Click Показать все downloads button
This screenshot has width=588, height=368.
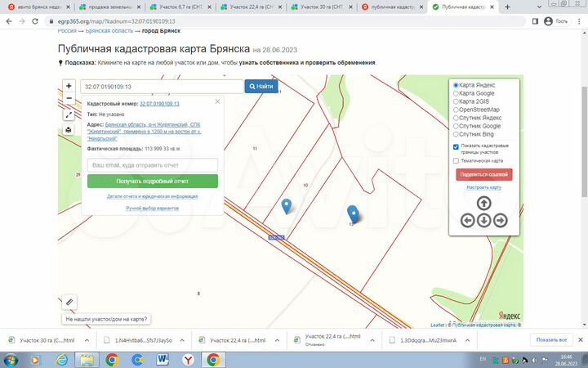tap(551, 340)
